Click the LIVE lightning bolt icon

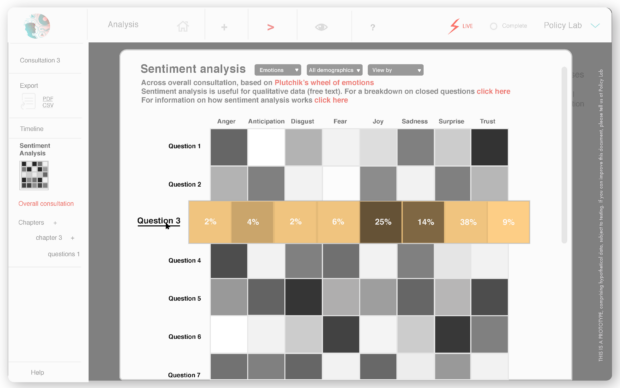coord(454,26)
